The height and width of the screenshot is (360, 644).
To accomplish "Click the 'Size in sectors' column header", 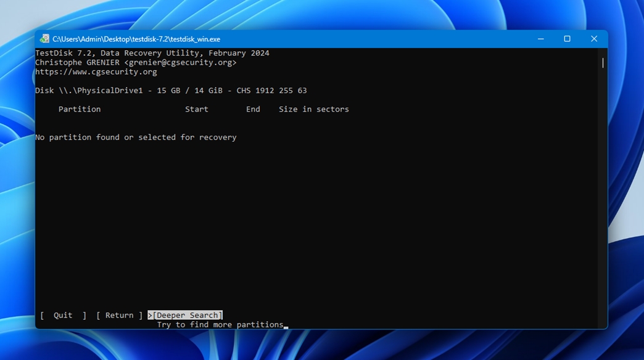I will click(x=314, y=109).
